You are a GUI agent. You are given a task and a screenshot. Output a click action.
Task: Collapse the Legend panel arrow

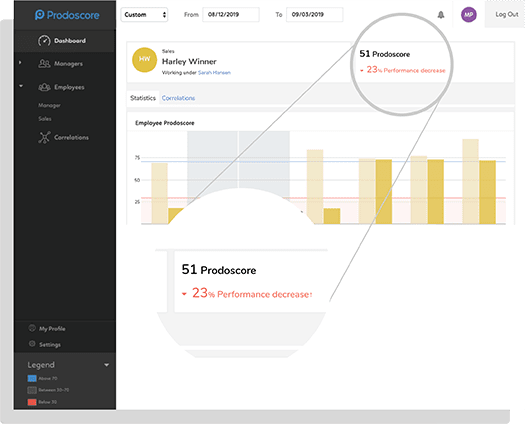106,365
